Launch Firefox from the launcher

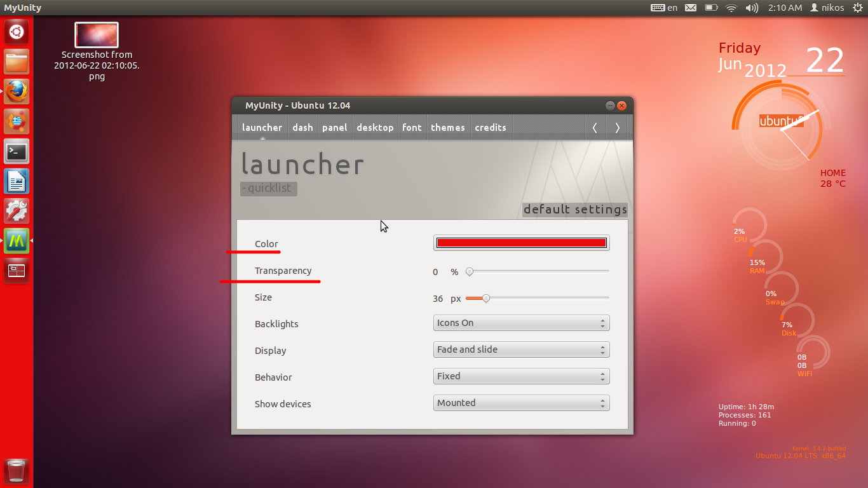point(17,91)
